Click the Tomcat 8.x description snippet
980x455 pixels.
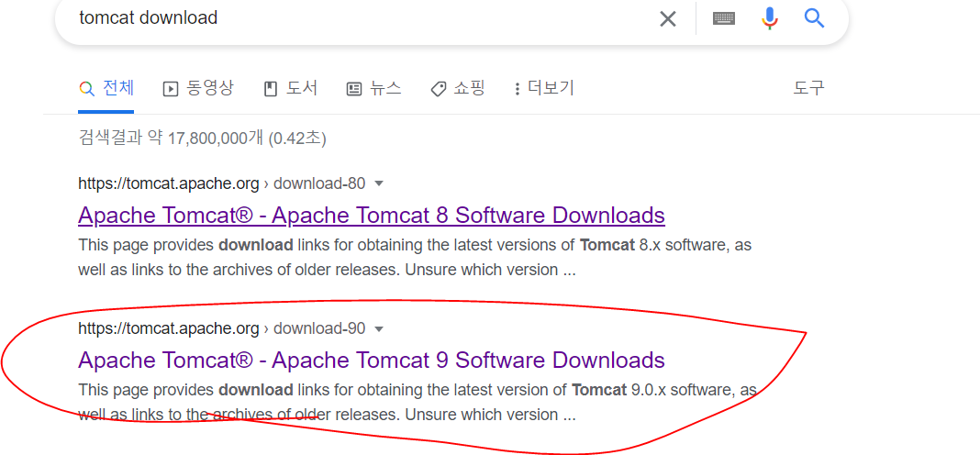(415, 258)
